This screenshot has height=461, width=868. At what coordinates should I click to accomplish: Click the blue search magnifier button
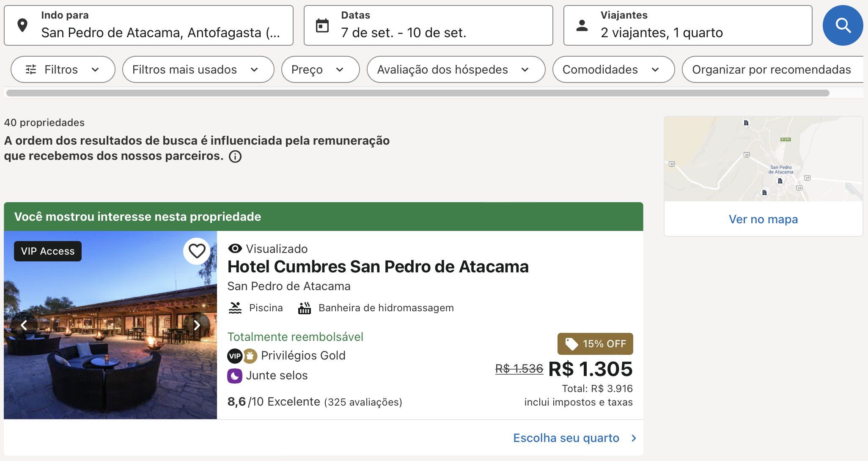point(842,25)
